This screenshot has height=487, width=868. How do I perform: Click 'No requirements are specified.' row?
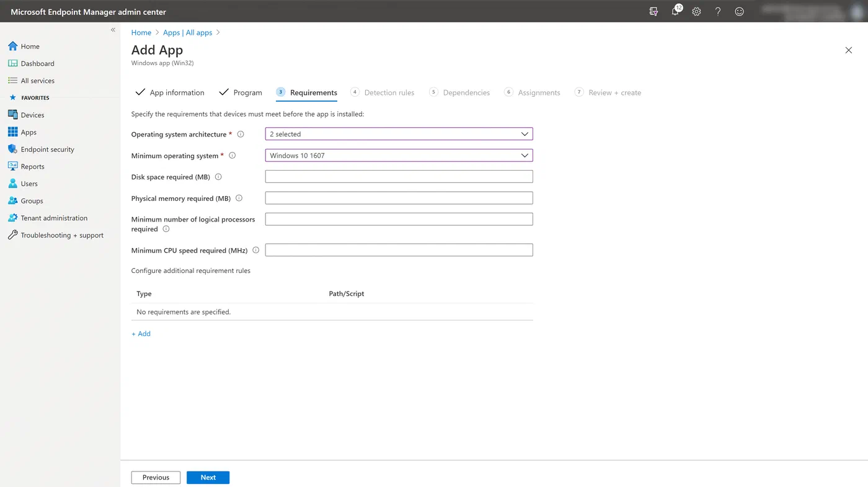pyautogui.click(x=332, y=312)
